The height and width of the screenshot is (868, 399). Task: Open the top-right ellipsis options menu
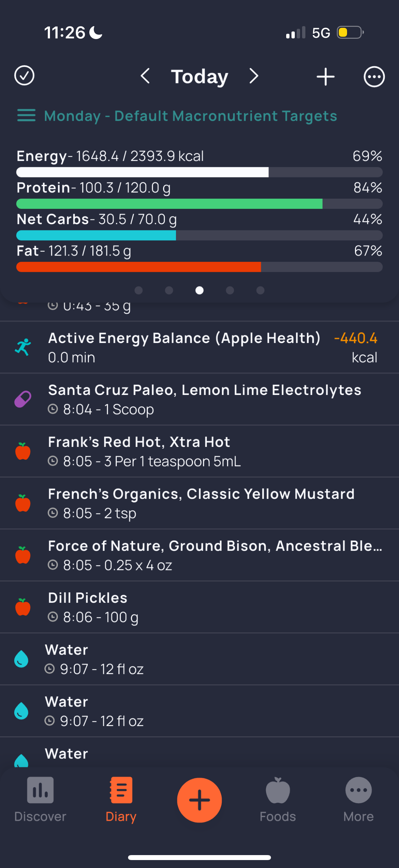[374, 77]
